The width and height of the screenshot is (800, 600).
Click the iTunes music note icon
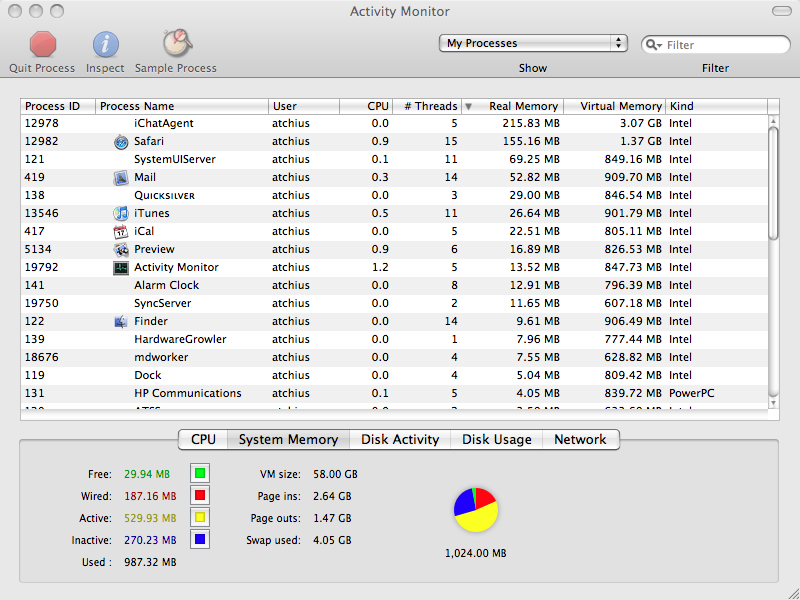(120, 213)
